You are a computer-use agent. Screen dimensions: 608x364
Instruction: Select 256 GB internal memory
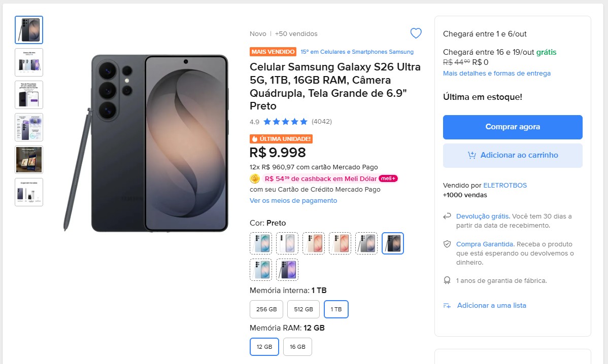pos(266,309)
